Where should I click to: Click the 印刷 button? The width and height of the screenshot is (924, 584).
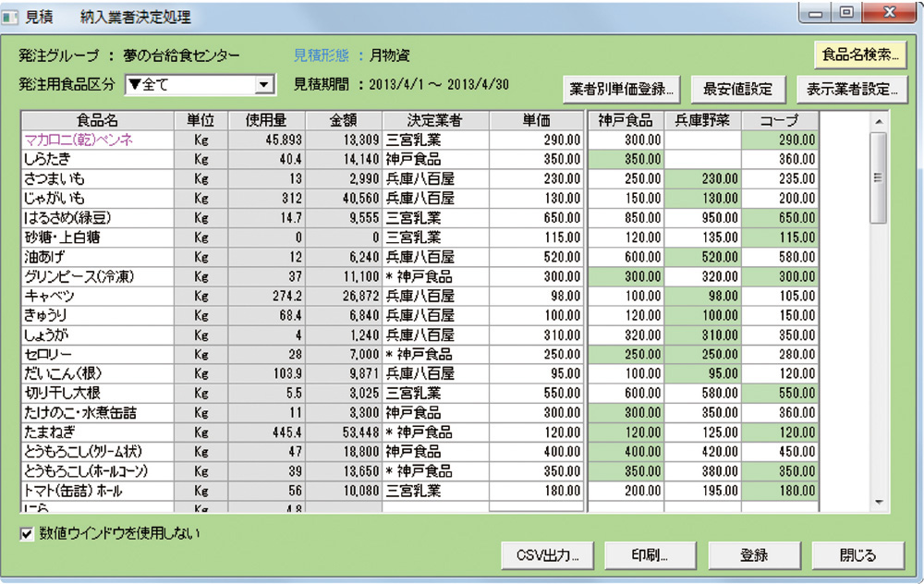650,555
